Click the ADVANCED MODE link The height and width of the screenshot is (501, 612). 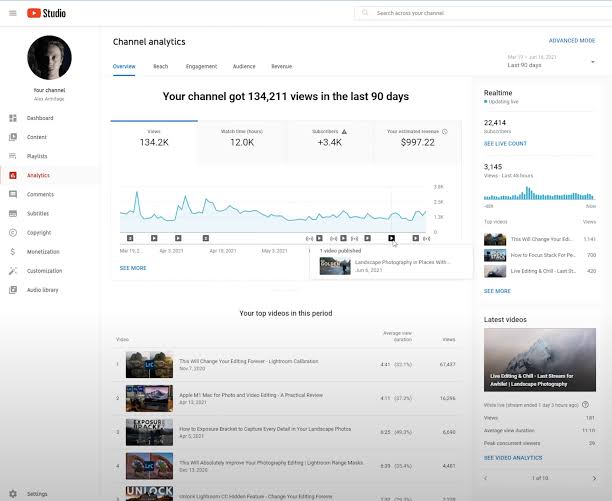pyautogui.click(x=572, y=41)
